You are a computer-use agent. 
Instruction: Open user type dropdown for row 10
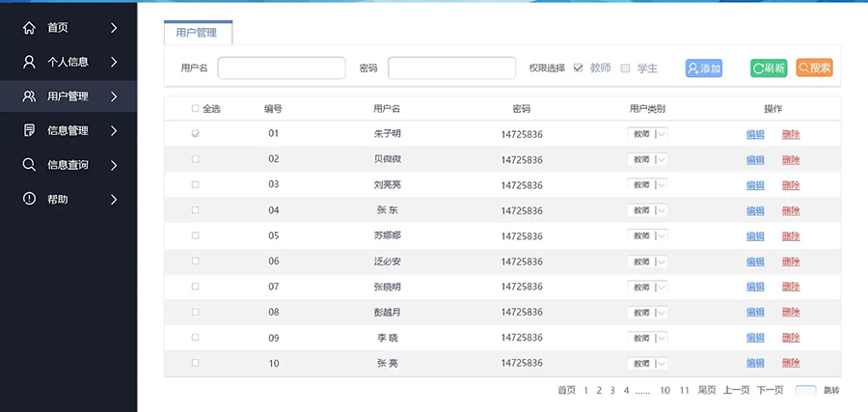tap(647, 363)
